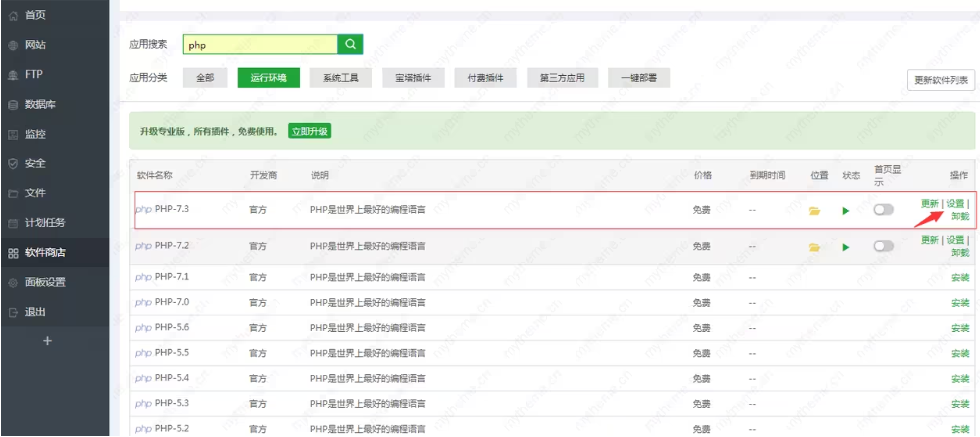Toggle homepage display switch for PHP-7.2
The image size is (980, 437).
(x=884, y=247)
